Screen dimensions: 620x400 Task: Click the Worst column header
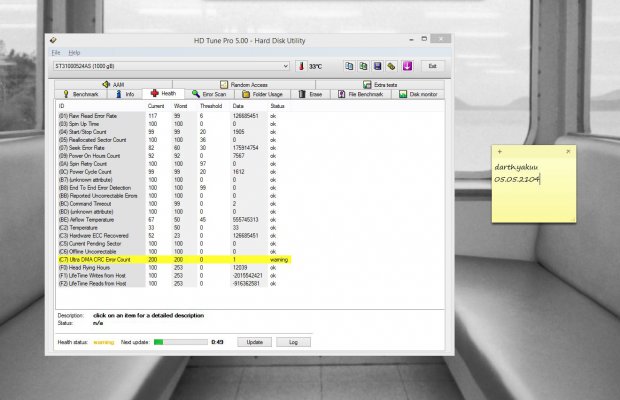point(181,106)
